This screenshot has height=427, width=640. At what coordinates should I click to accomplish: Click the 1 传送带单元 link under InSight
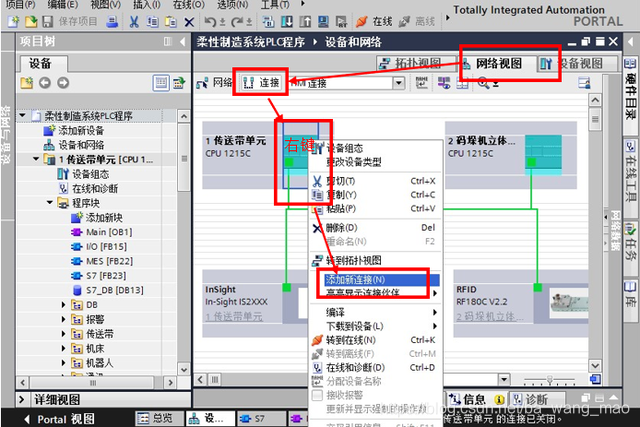234,316
